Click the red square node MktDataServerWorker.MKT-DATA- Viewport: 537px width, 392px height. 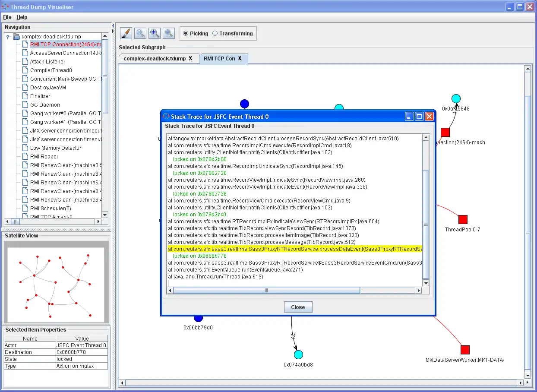(x=465, y=350)
